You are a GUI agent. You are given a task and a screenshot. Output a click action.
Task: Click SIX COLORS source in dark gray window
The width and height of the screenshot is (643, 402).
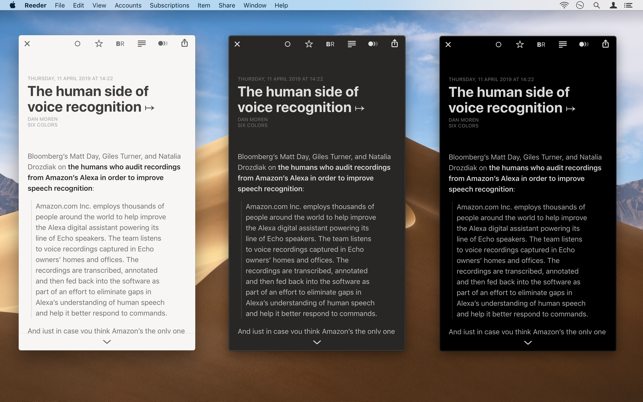[x=252, y=126]
